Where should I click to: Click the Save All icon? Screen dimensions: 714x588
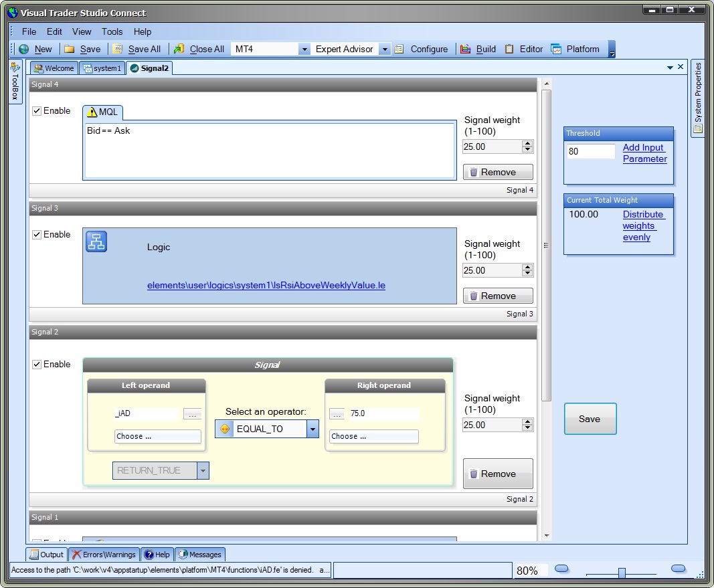click(118, 49)
